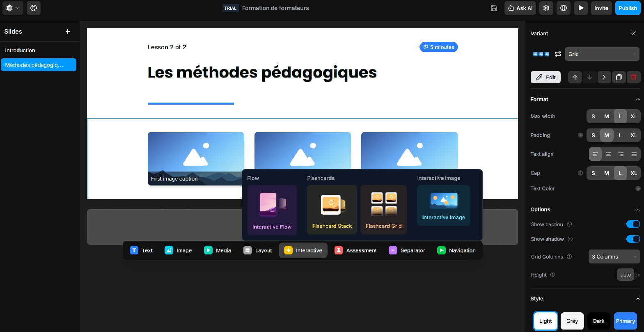Select the Méthodes pédagogiq… slide
644x332 pixels.
click(39, 65)
